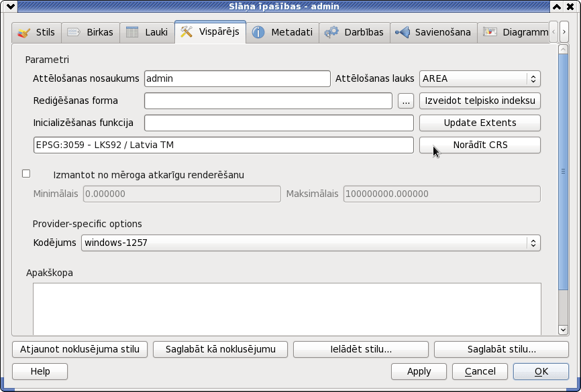Switch to the Stils tab
Screen dimensions: 581x392
(x=36, y=33)
